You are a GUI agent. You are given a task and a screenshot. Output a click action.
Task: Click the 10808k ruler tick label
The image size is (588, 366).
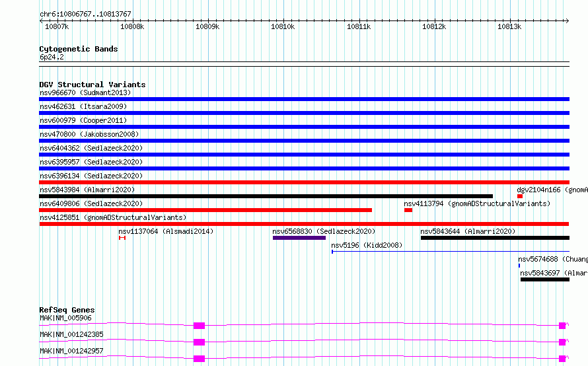click(132, 26)
